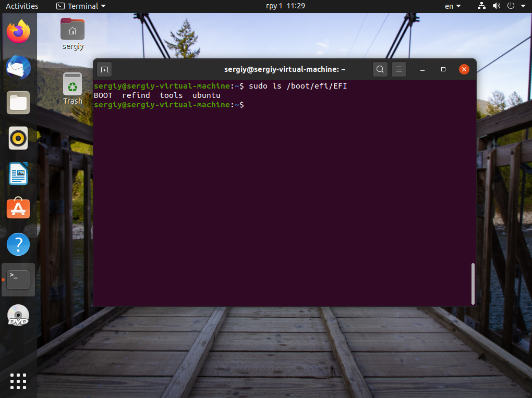The height and width of the screenshot is (398, 532).
Task: Launch Thunderbird mail from the dock
Action: [x=18, y=68]
